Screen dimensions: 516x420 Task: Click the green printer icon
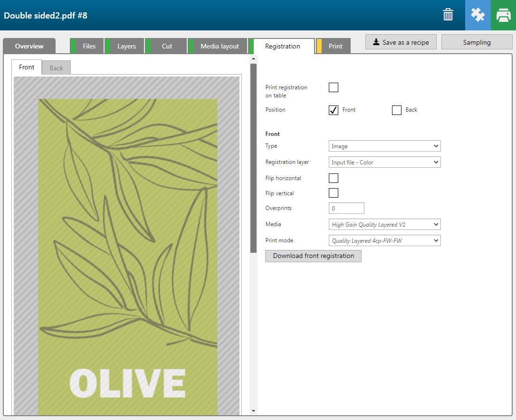point(503,15)
